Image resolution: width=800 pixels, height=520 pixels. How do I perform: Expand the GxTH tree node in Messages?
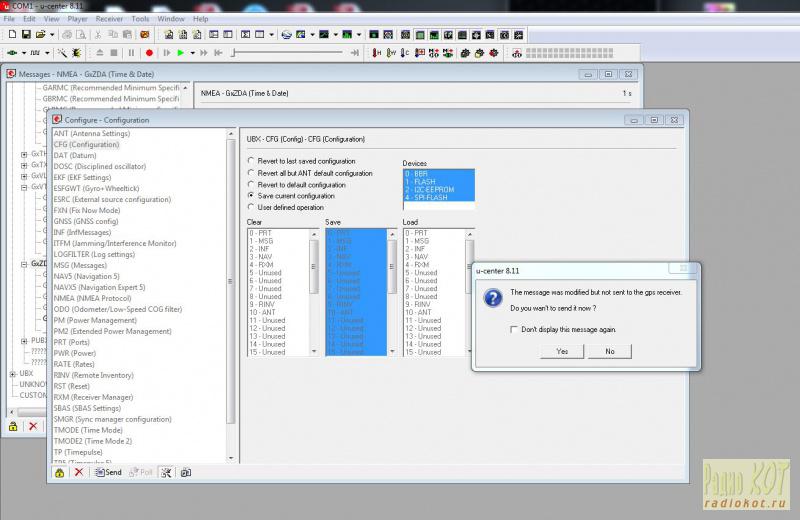point(24,154)
